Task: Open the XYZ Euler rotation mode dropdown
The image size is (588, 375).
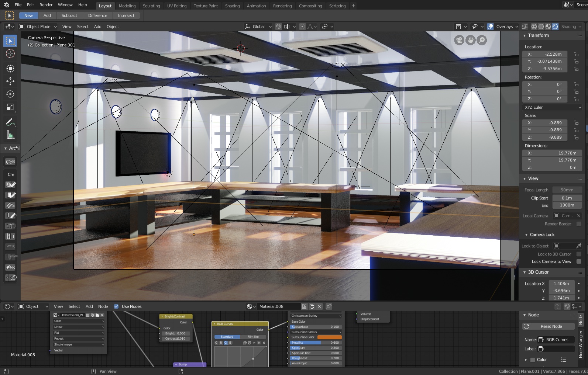Action: (553, 107)
